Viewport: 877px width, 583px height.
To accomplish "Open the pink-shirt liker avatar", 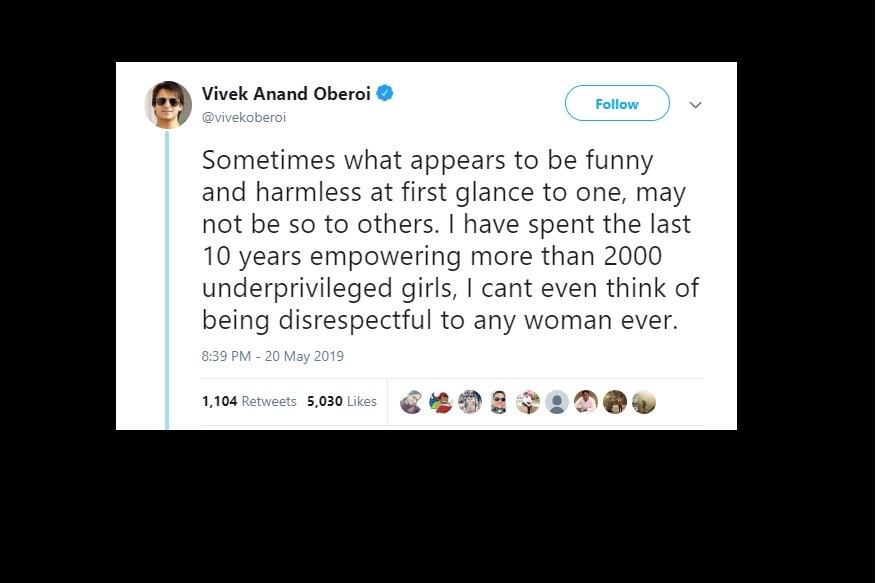I will [586, 402].
